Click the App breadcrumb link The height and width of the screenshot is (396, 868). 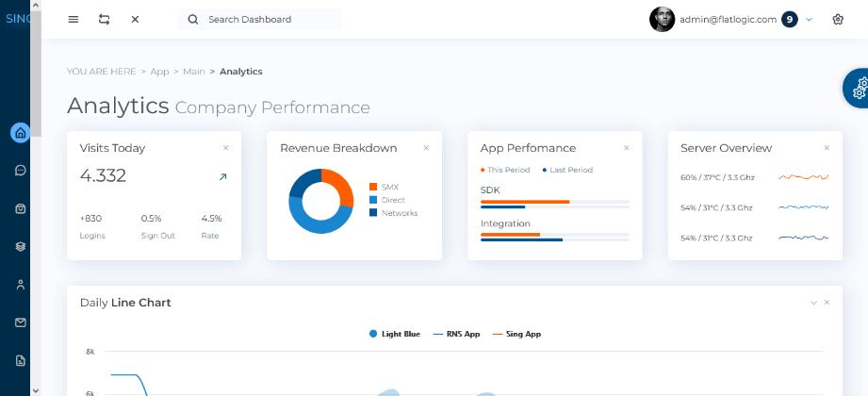159,72
